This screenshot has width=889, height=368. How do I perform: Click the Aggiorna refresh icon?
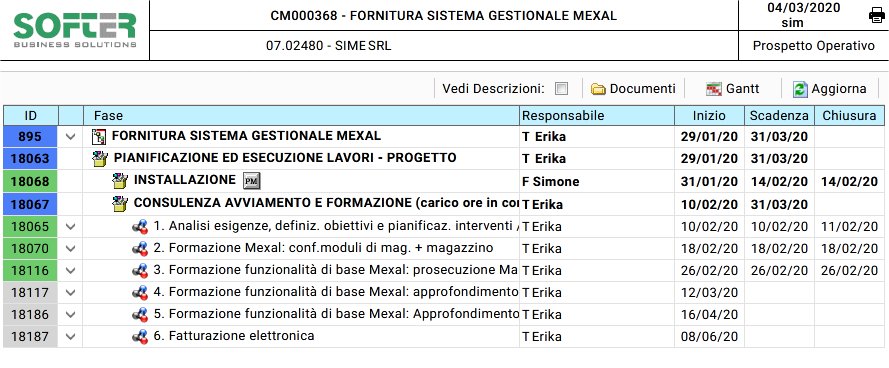point(800,89)
